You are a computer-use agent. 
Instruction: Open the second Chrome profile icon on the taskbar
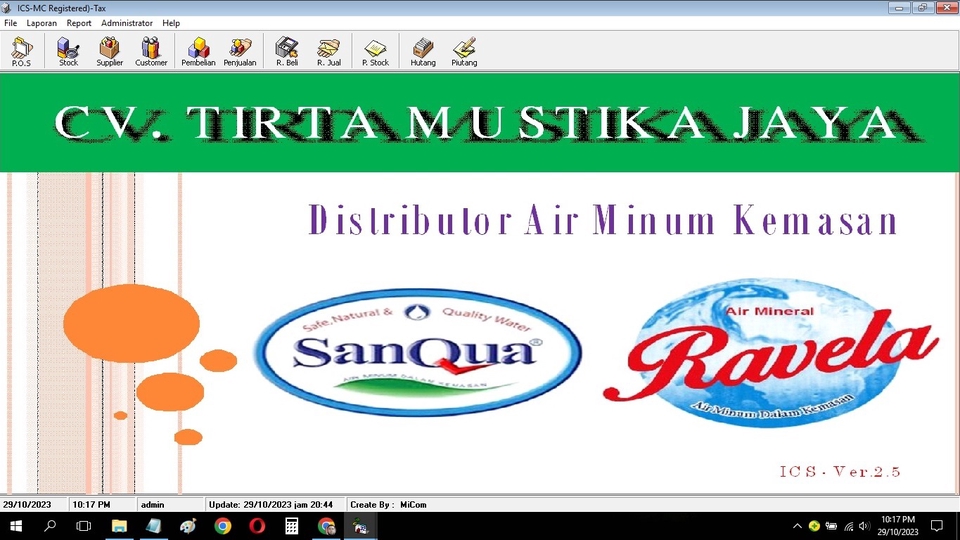[x=326, y=526]
